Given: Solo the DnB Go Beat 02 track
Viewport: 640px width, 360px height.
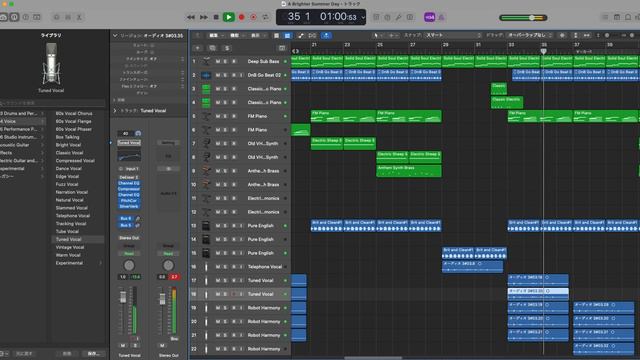Looking at the screenshot, I should [225, 75].
